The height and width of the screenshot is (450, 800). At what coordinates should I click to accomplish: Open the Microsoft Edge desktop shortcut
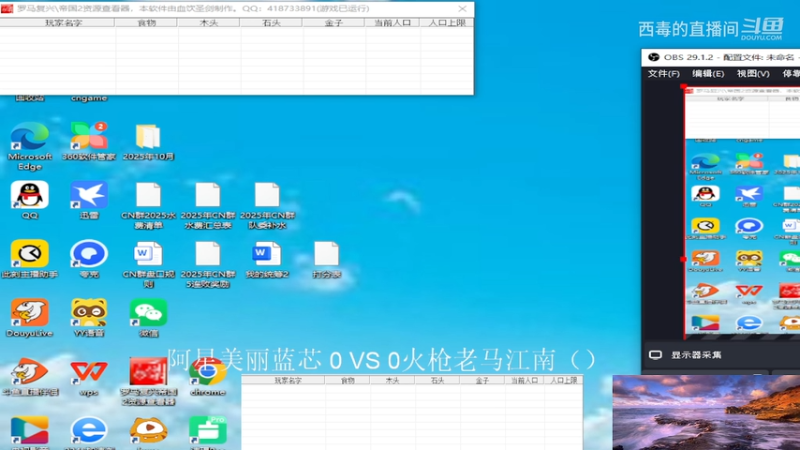[x=30, y=145]
